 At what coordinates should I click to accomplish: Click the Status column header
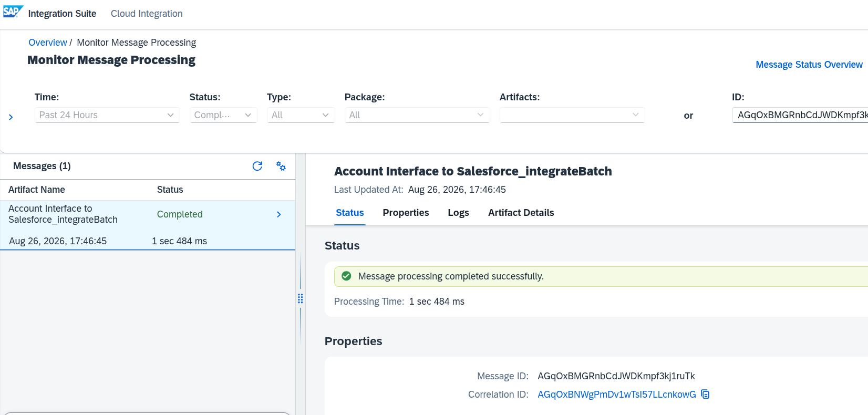(x=170, y=190)
